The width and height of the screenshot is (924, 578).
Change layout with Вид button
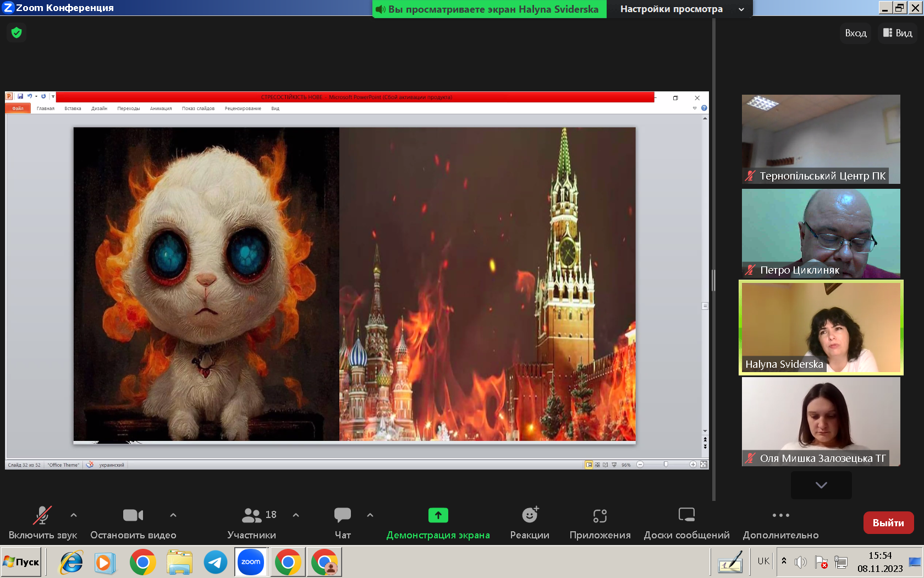[898, 33]
